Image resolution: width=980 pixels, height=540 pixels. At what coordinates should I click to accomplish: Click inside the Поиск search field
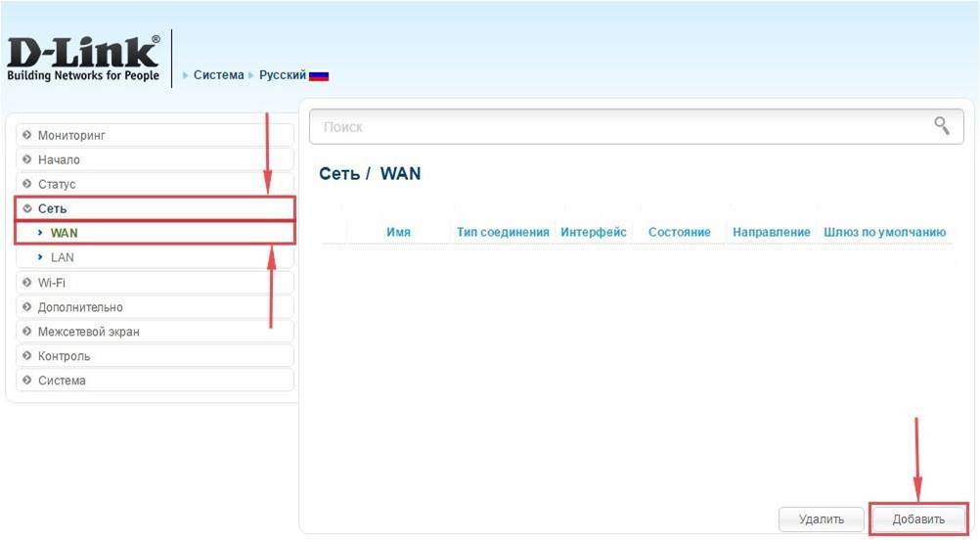[616, 127]
